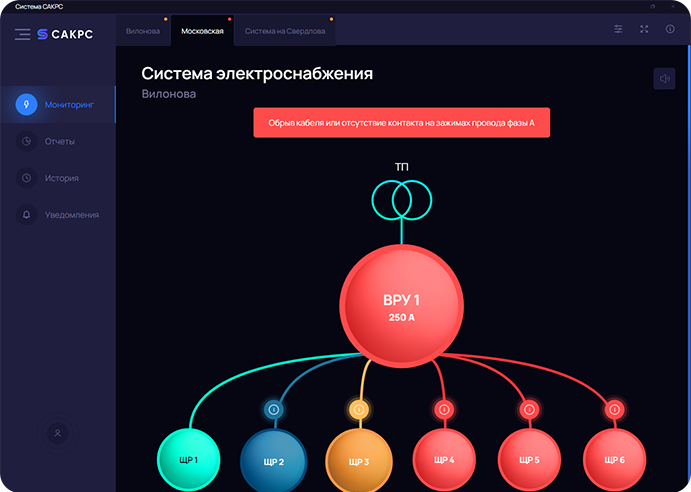Click the blue info marker above ЩР 2
The width and height of the screenshot is (691, 492).
[274, 409]
